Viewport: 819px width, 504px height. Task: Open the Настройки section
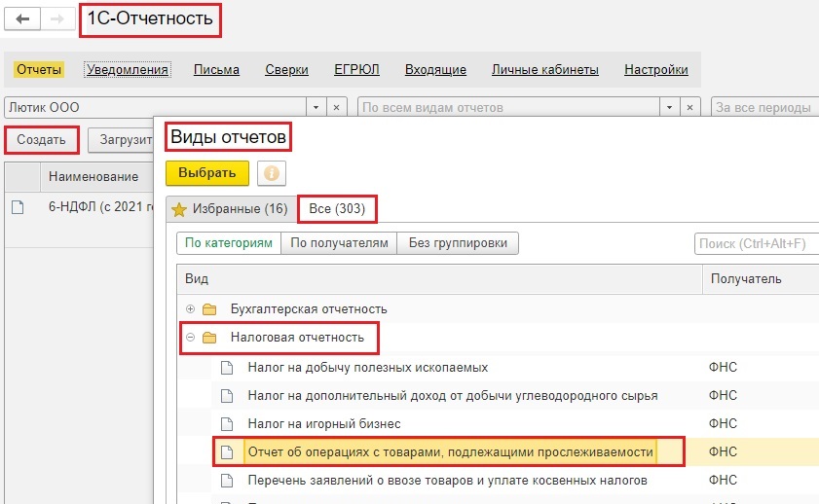656,69
